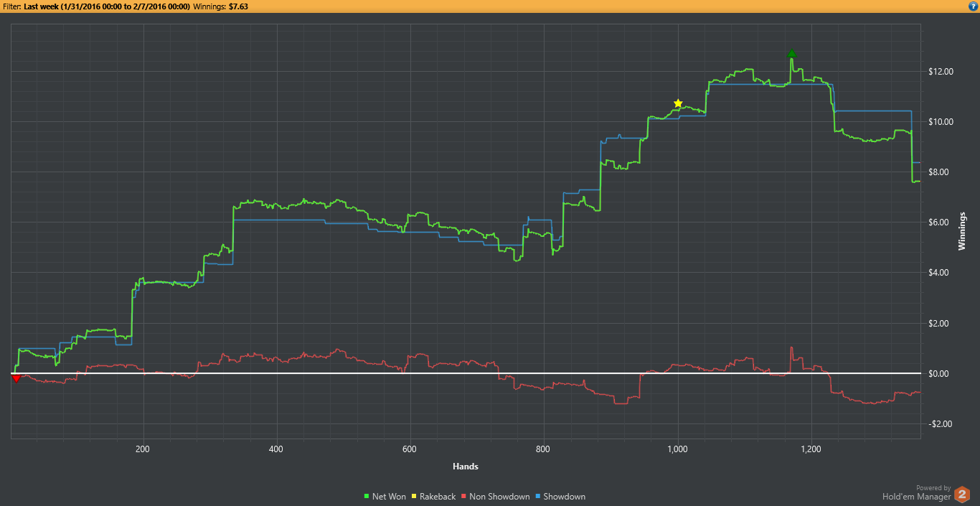Click the Winnings: $7.63 filter text
The image size is (980, 506).
coord(221,6)
